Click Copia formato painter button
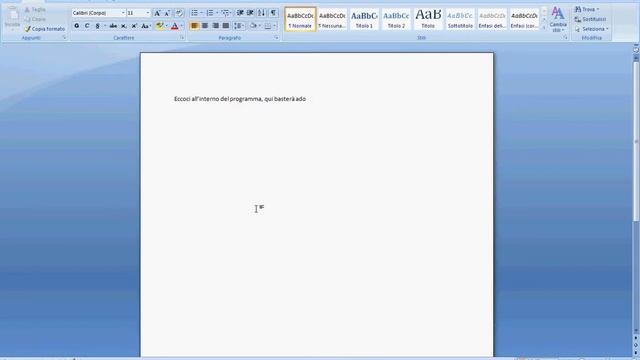Screen dimensions: 640x360 pos(44,29)
